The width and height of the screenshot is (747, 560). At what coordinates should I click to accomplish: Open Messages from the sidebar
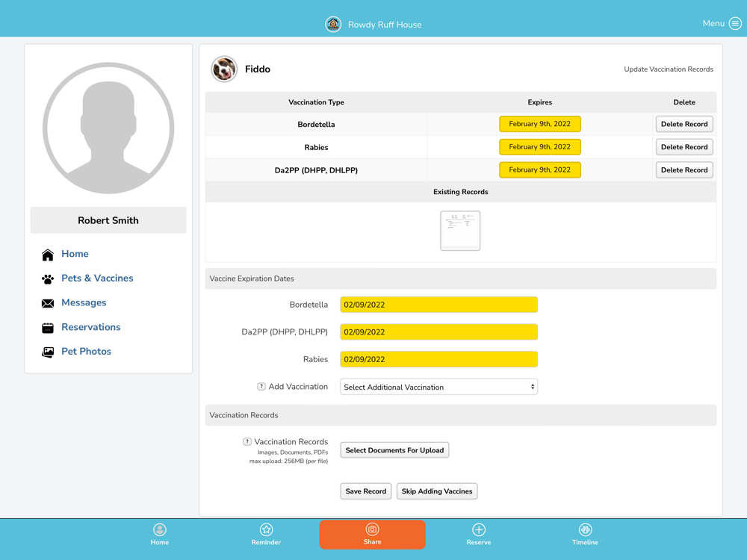coord(84,302)
